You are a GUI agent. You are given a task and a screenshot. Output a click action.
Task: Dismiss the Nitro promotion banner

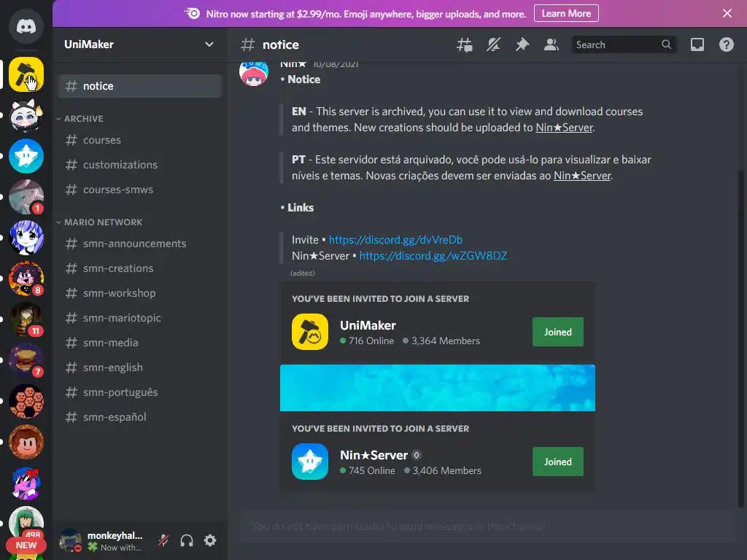(x=727, y=13)
